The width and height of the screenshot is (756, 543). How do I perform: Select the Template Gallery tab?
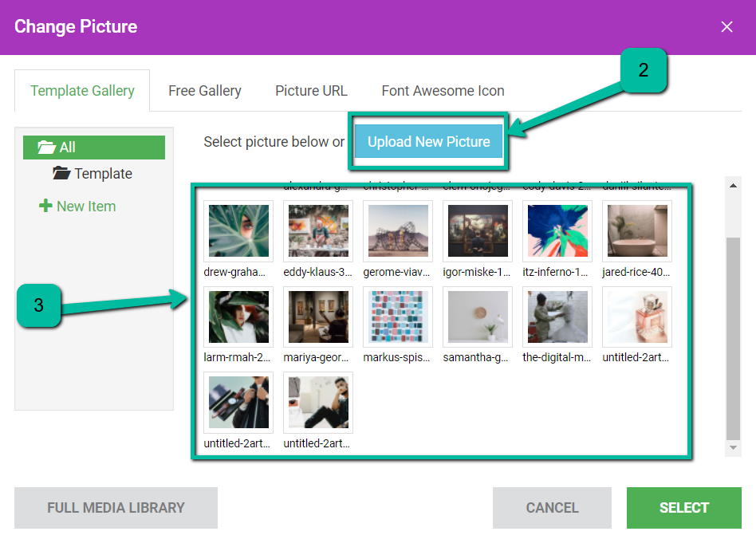(x=82, y=91)
